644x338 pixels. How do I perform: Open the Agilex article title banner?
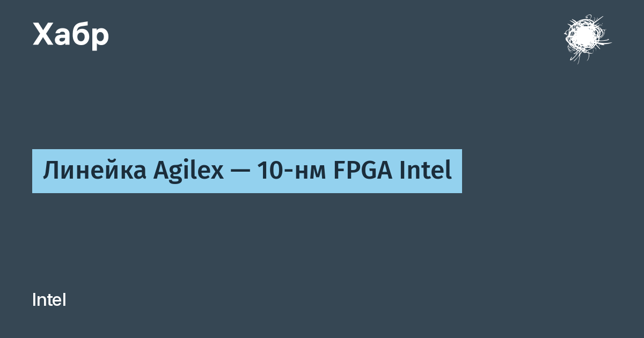[x=247, y=171]
